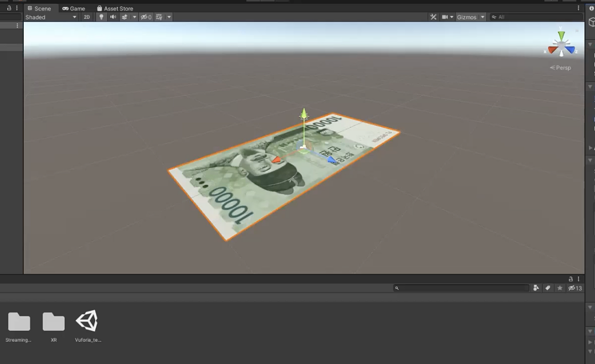Select the green Y-axis move arrow
Screen dimensions: 595x364
click(304, 114)
